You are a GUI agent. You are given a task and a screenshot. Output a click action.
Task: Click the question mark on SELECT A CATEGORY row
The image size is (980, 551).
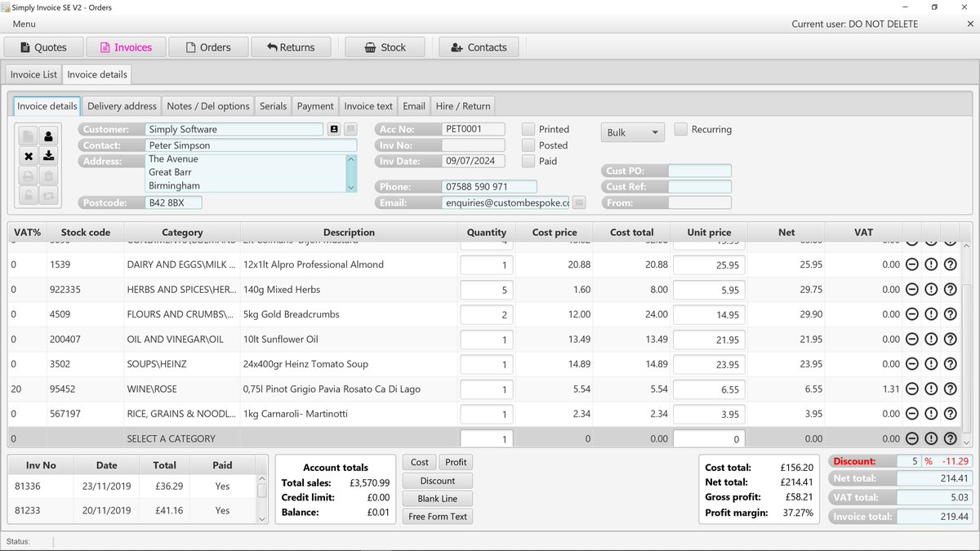pos(951,438)
